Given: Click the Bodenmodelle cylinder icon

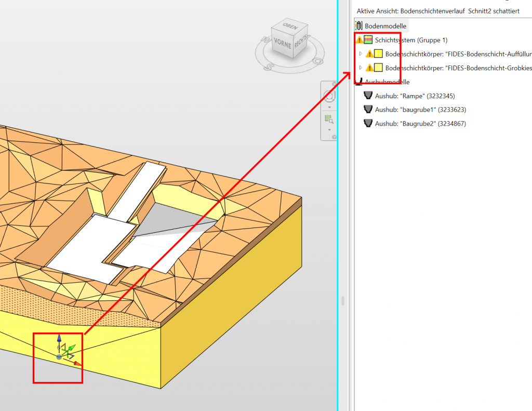Looking at the screenshot, I should (x=358, y=26).
